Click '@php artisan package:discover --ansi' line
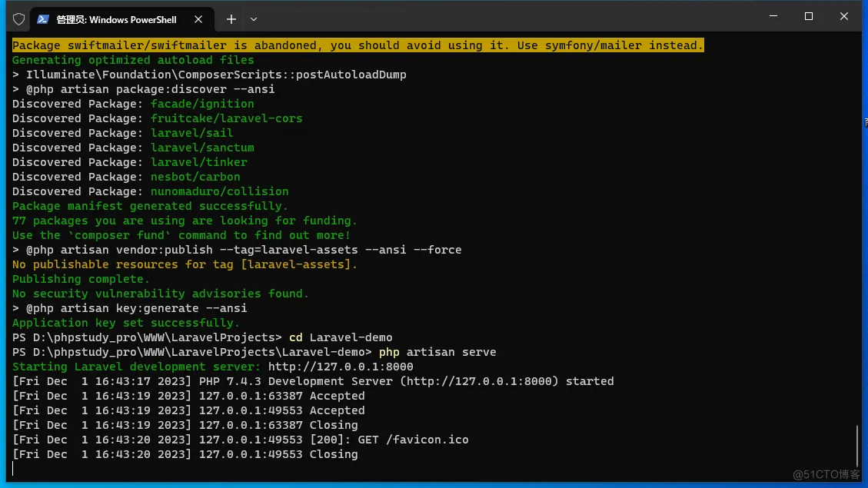The image size is (868, 488). (x=143, y=89)
